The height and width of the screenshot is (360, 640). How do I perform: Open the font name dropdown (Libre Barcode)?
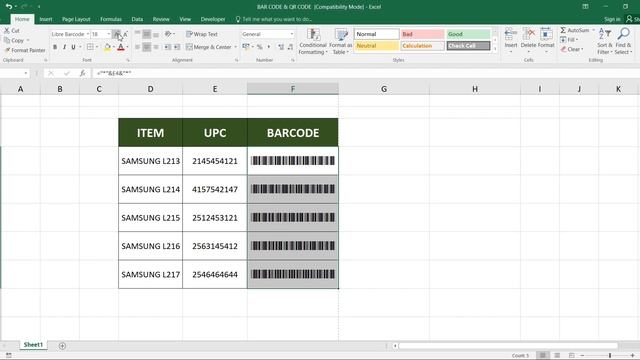(x=88, y=34)
